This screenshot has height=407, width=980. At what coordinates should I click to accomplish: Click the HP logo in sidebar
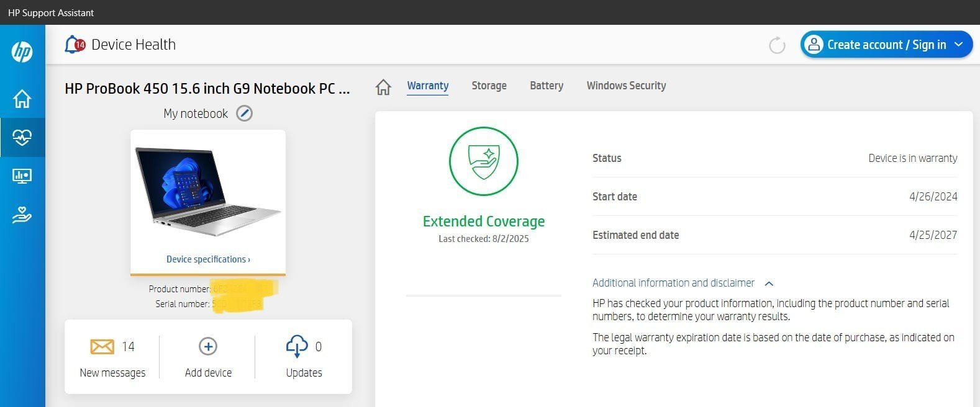[22, 51]
